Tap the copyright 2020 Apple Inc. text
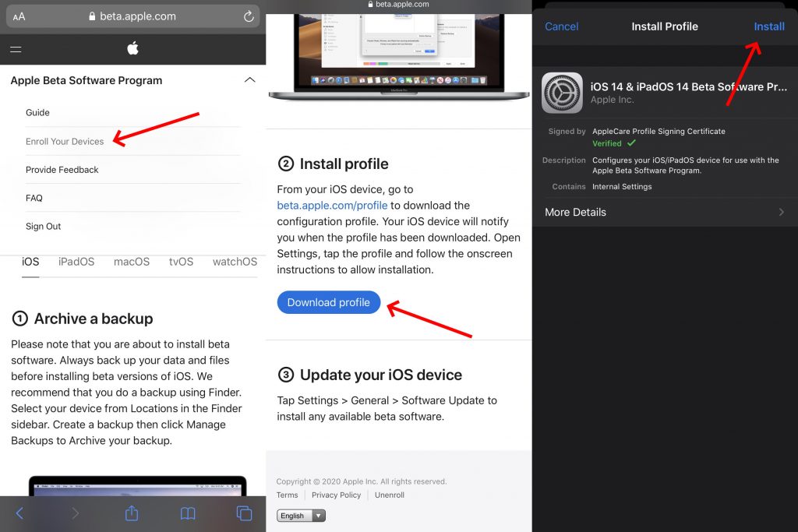Viewport: 798px width, 532px height. click(362, 481)
